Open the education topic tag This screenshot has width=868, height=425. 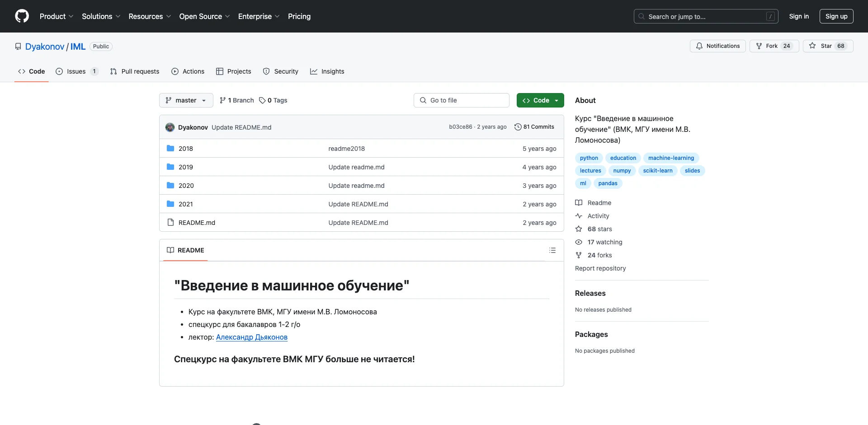(623, 158)
